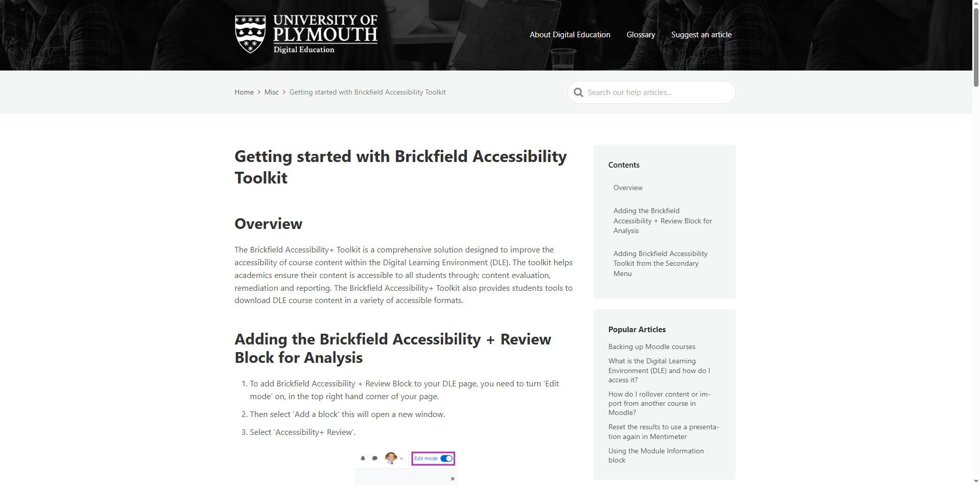
Task: Open What is the Digital Learning Environment article
Action: (659, 371)
